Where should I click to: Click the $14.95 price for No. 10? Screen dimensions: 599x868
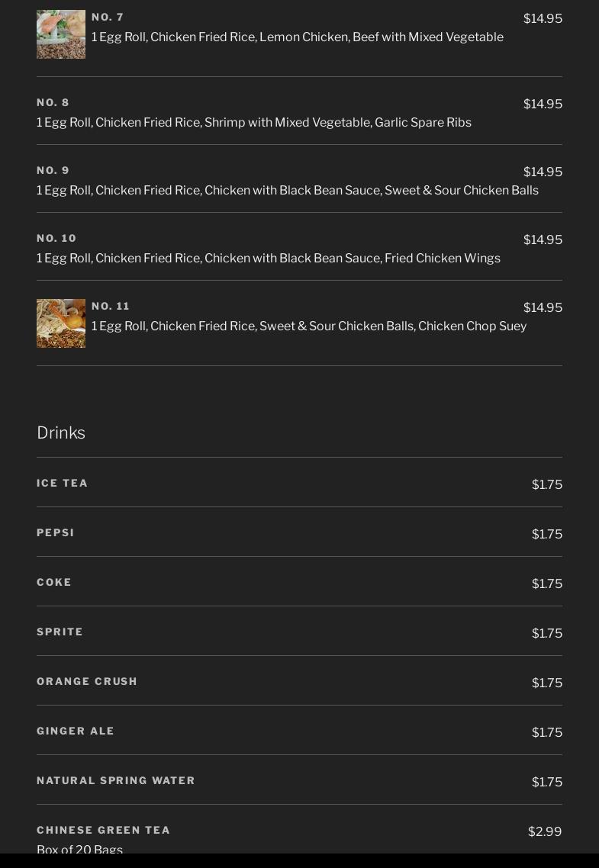pyautogui.click(x=543, y=240)
